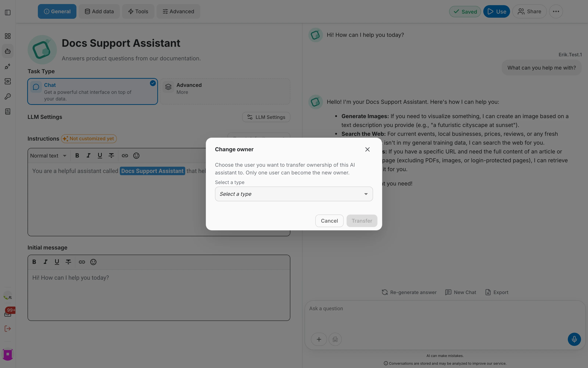Click the plus attachment button in chat
The width and height of the screenshot is (588, 368).
tap(319, 339)
